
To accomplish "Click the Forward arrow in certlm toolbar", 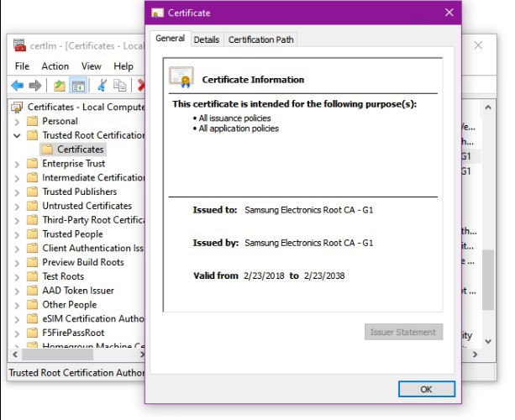I will coord(34,86).
